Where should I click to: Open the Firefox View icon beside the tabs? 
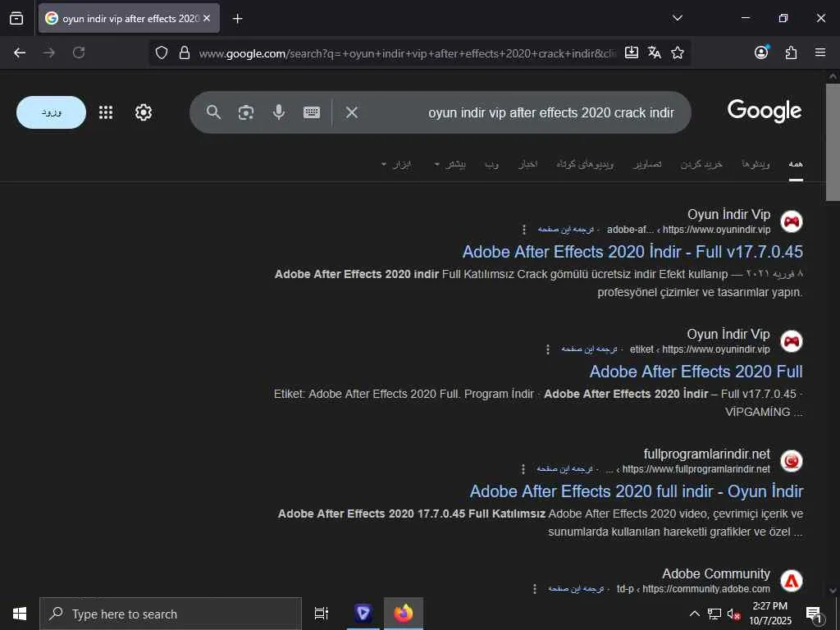tap(16, 18)
